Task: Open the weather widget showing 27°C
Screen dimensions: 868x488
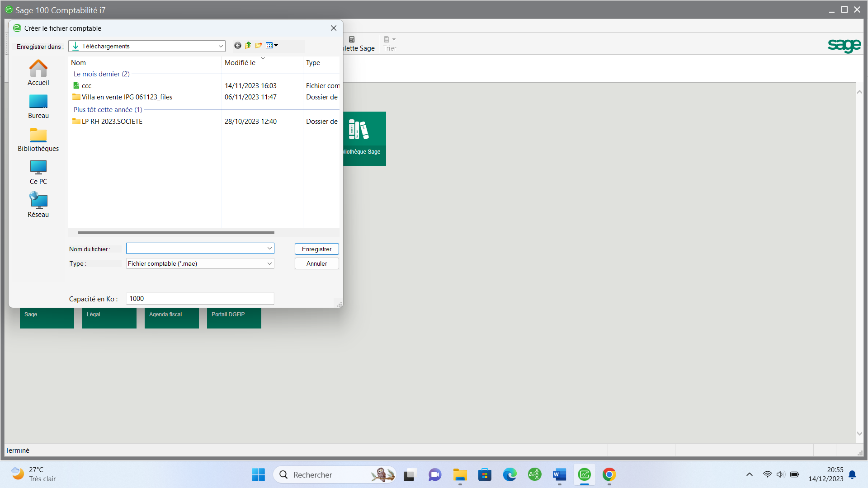Action: tap(33, 474)
